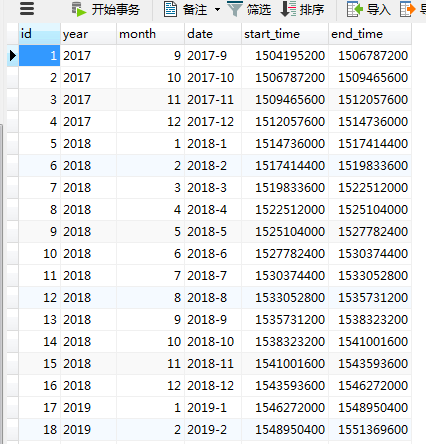This screenshot has width=426, height=444.
Task: Select date cell 2019-2
Action: pyautogui.click(x=213, y=430)
